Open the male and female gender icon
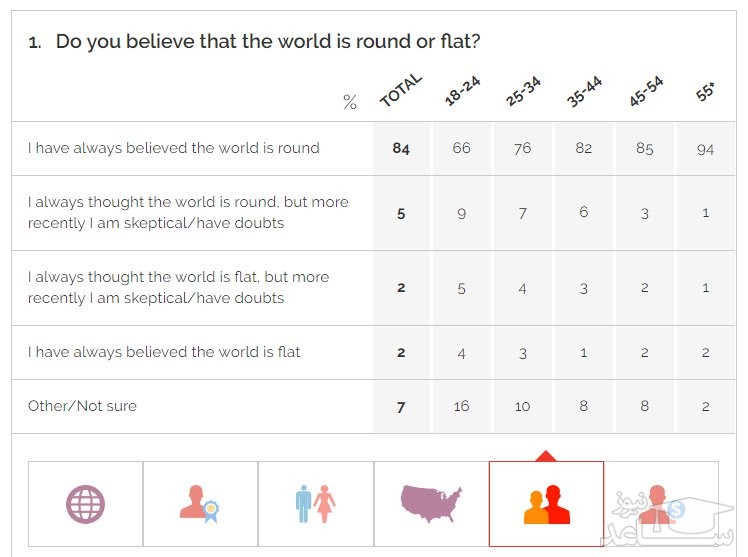The width and height of the screenshot is (748, 557). click(x=315, y=503)
